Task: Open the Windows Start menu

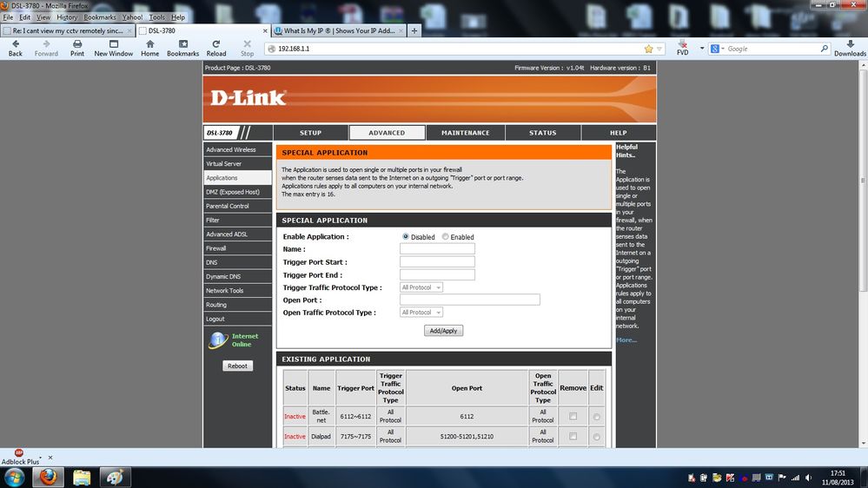Action: click(14, 477)
